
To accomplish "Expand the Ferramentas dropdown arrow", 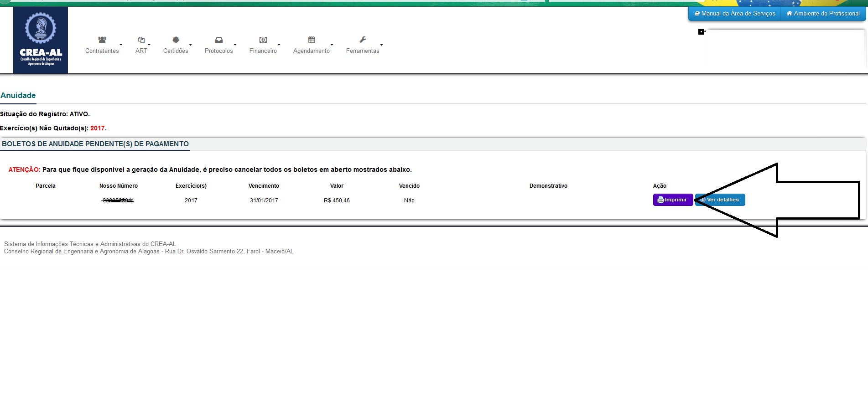I will [x=381, y=45].
